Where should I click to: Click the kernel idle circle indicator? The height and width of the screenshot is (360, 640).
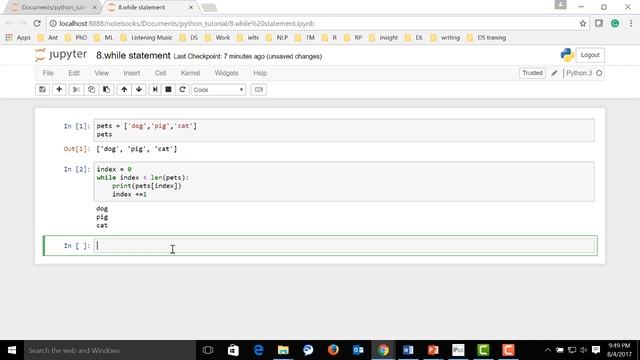click(x=599, y=73)
